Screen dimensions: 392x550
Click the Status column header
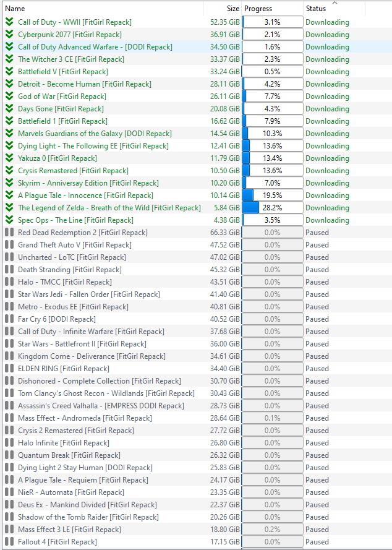pos(334,9)
